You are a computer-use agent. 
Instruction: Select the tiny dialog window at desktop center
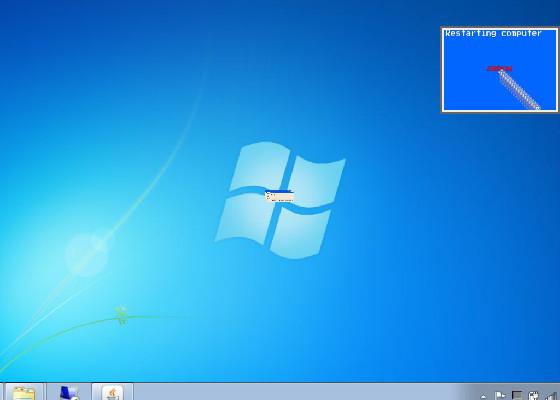pyautogui.click(x=279, y=196)
